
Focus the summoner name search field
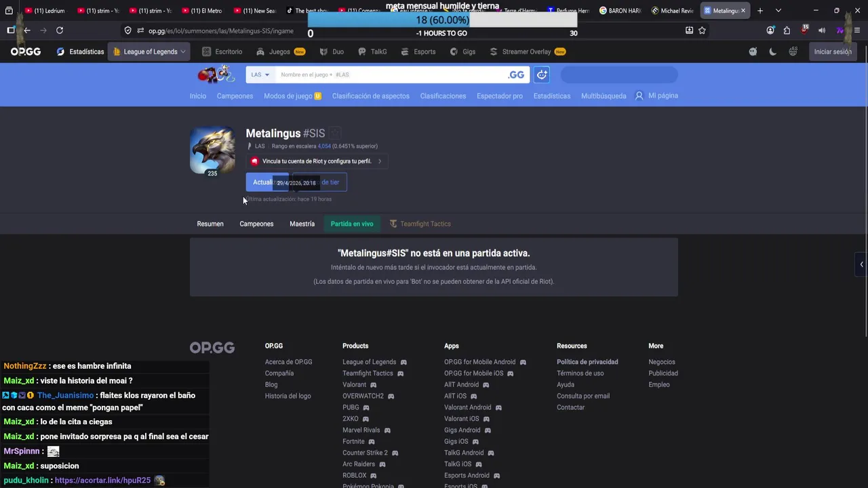pyautogui.click(x=390, y=75)
